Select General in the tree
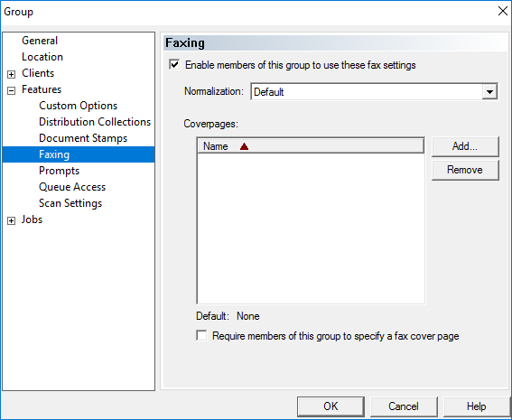The image size is (512, 420). (x=40, y=41)
